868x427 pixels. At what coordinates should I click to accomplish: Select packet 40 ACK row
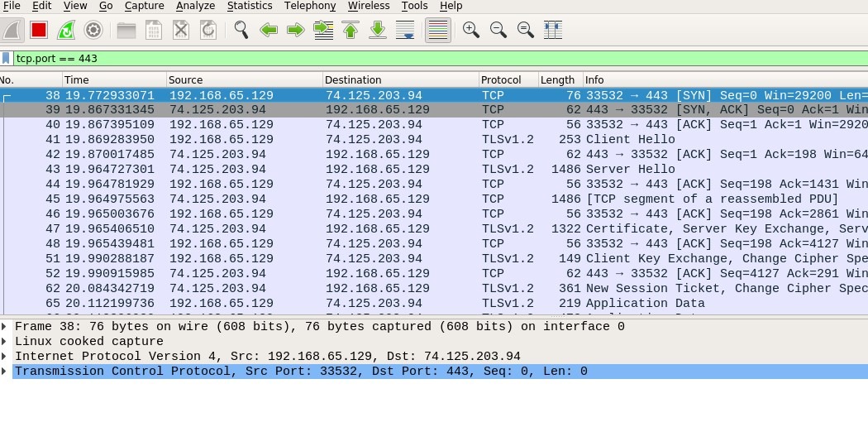pyautogui.click(x=434, y=125)
